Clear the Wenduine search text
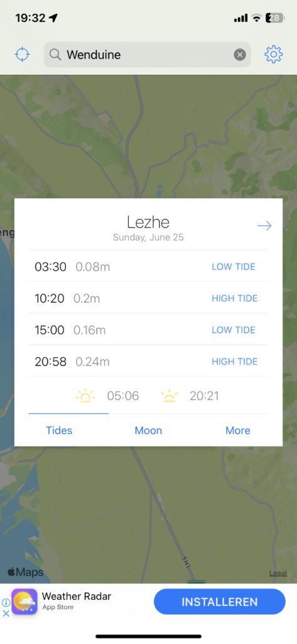This screenshot has height=644, width=297. tap(240, 55)
